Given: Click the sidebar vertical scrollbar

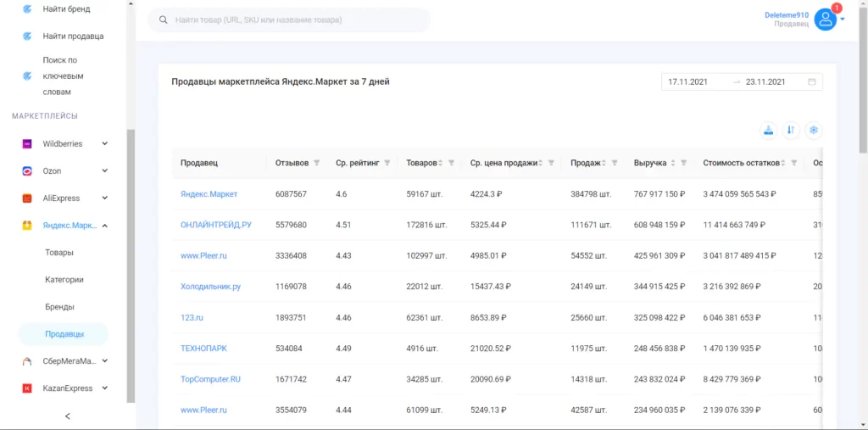Looking at the screenshot, I should (130, 263).
